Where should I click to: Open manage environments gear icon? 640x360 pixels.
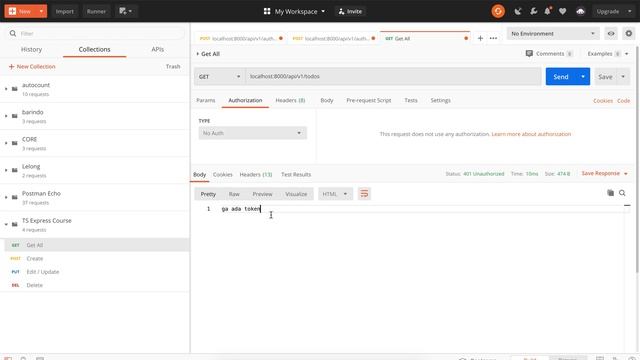point(629,33)
